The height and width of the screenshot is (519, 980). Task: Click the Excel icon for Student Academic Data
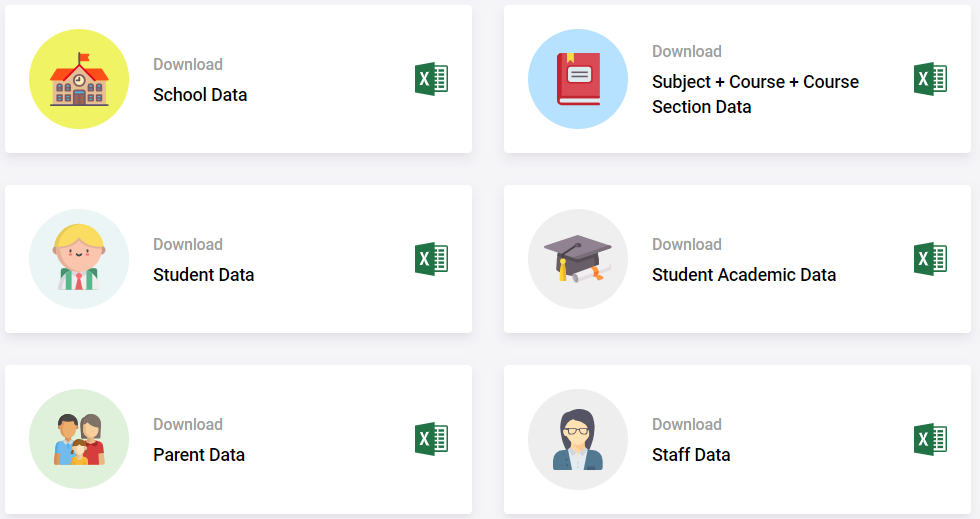click(x=931, y=259)
